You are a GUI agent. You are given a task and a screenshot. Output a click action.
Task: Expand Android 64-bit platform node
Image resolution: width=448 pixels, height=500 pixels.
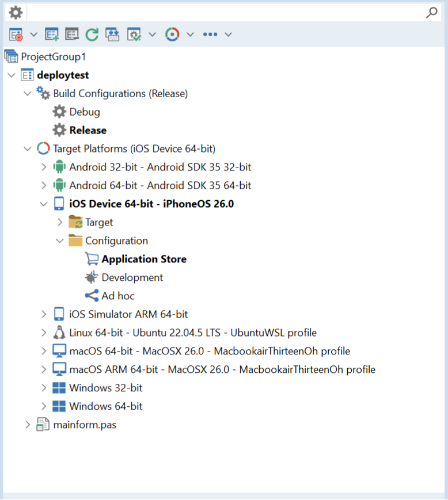tap(44, 186)
